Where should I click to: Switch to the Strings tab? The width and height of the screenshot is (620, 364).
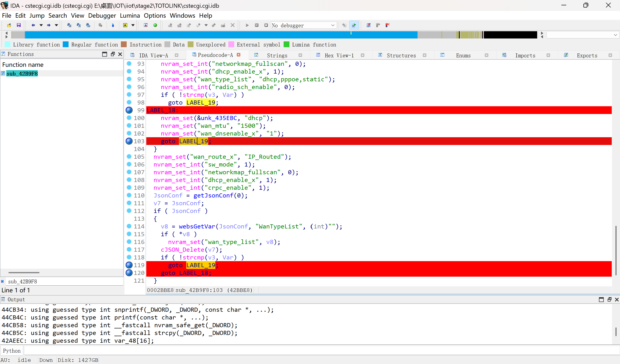pyautogui.click(x=277, y=55)
